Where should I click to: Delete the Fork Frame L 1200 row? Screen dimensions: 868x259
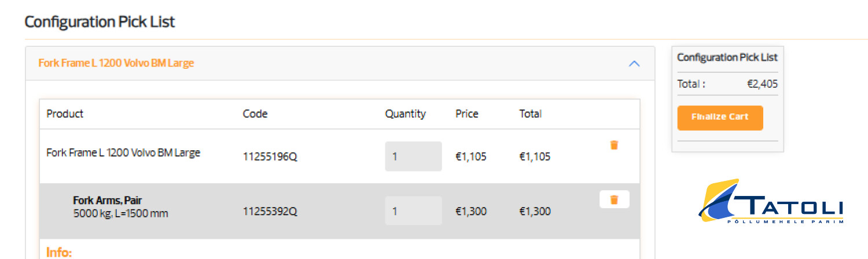[x=614, y=145]
